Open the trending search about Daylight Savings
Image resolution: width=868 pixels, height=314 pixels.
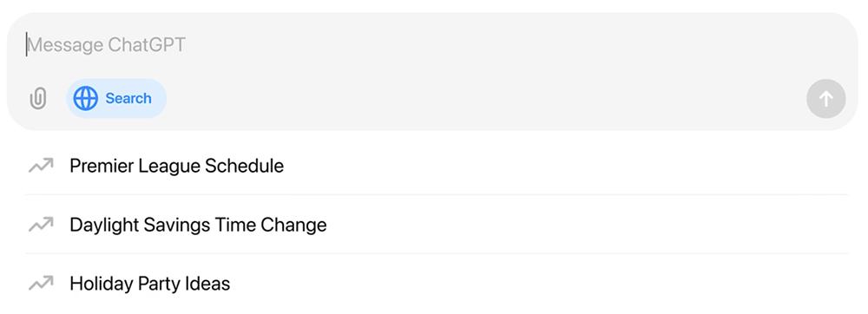click(198, 225)
